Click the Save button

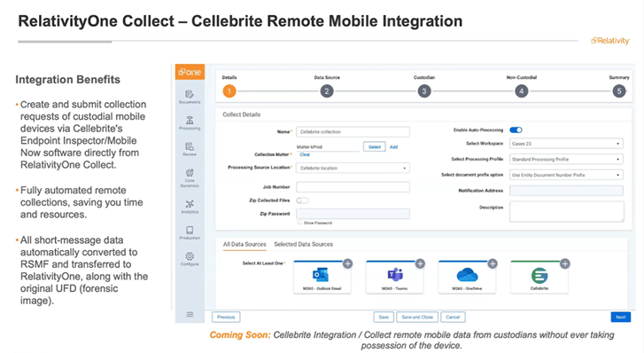coord(384,318)
